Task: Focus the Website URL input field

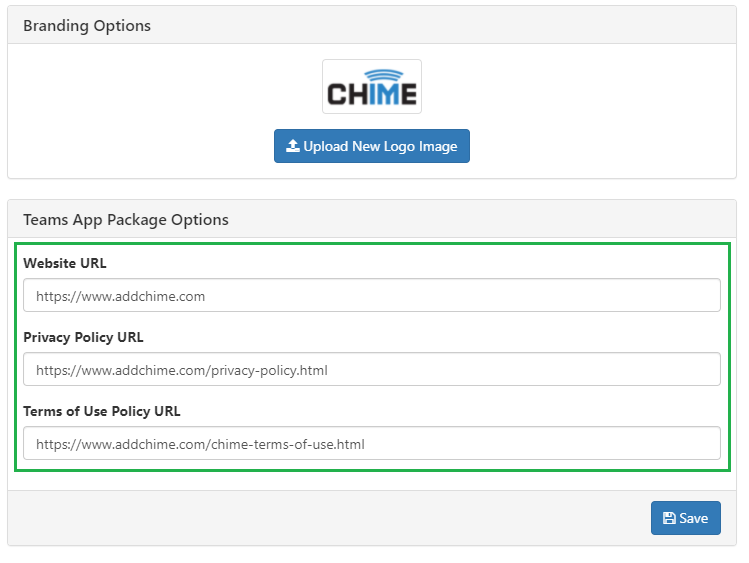Action: click(372, 295)
